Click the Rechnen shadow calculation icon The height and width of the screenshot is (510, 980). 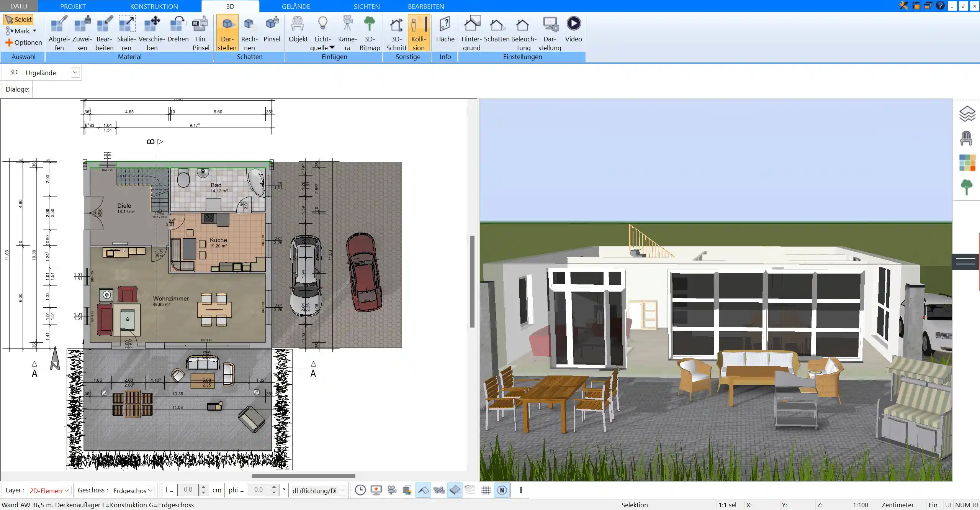249,33
